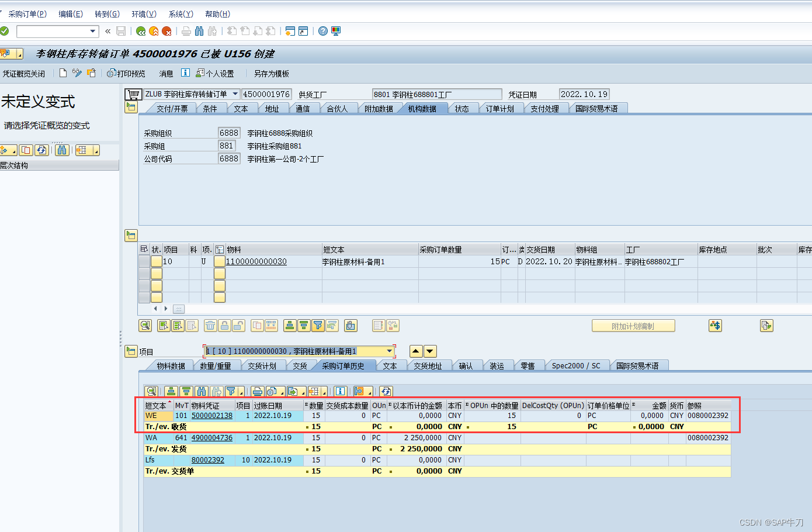Collapse the header section expander icon
This screenshot has width=812, height=532.
pyautogui.click(x=131, y=107)
